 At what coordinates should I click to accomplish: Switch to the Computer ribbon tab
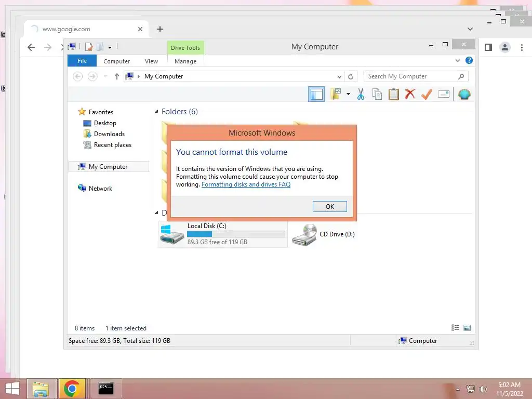tap(116, 61)
